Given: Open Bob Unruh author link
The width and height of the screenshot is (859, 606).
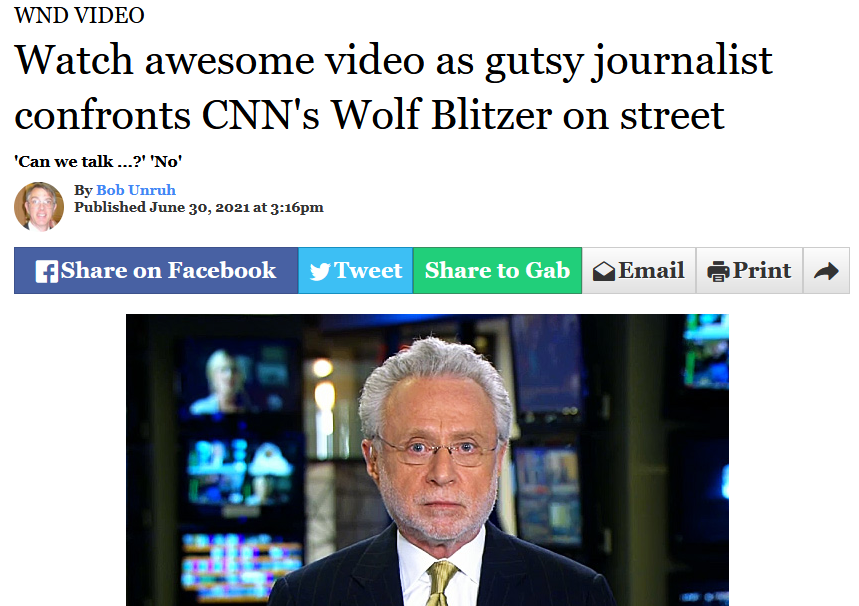Looking at the screenshot, I should [136, 190].
